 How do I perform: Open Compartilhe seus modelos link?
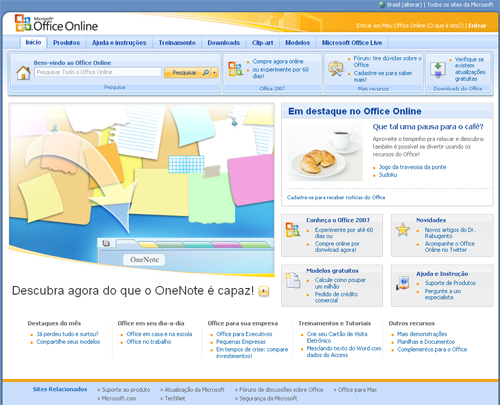point(68,342)
